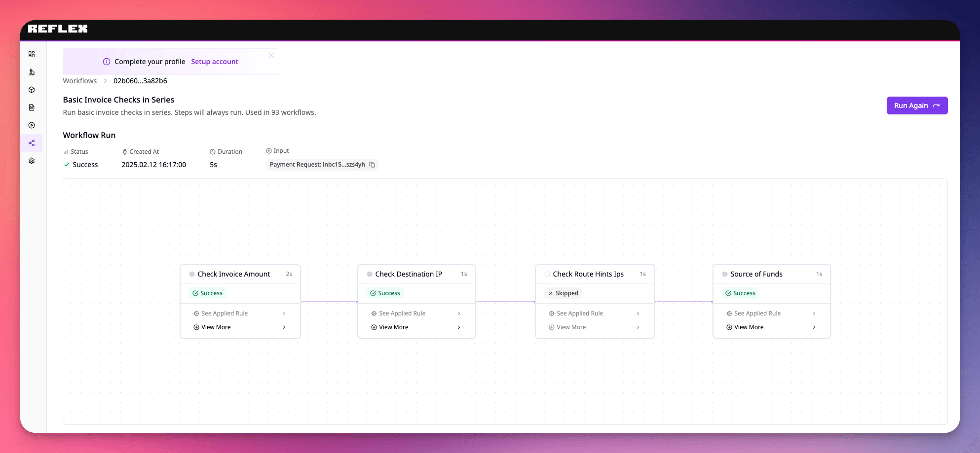Click the Setup account link

(x=215, y=62)
